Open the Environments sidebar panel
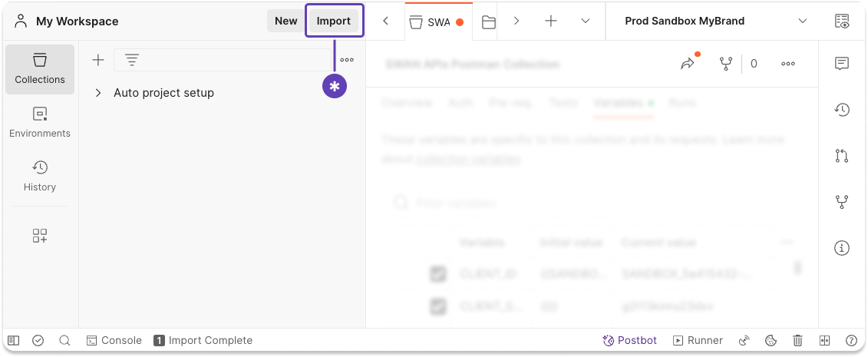This screenshot has width=868, height=357. coord(40,121)
